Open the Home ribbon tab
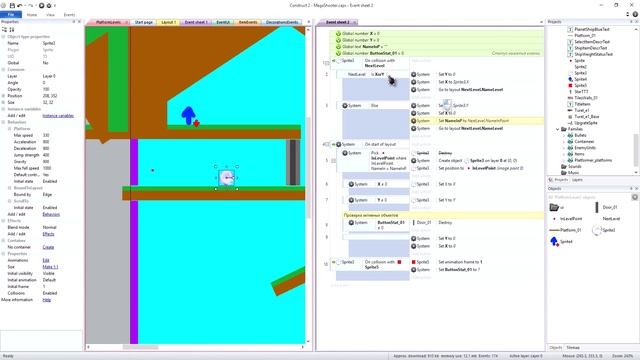Screen dimensions: 640x360 (x=32, y=15)
